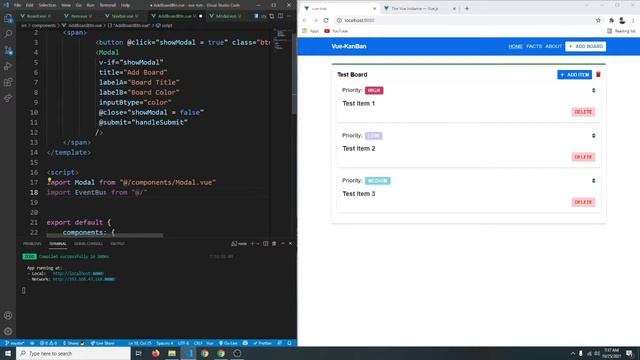The width and height of the screenshot is (640, 360).
Task: Open Chrome extensions puzzle icon
Action: 611,20
